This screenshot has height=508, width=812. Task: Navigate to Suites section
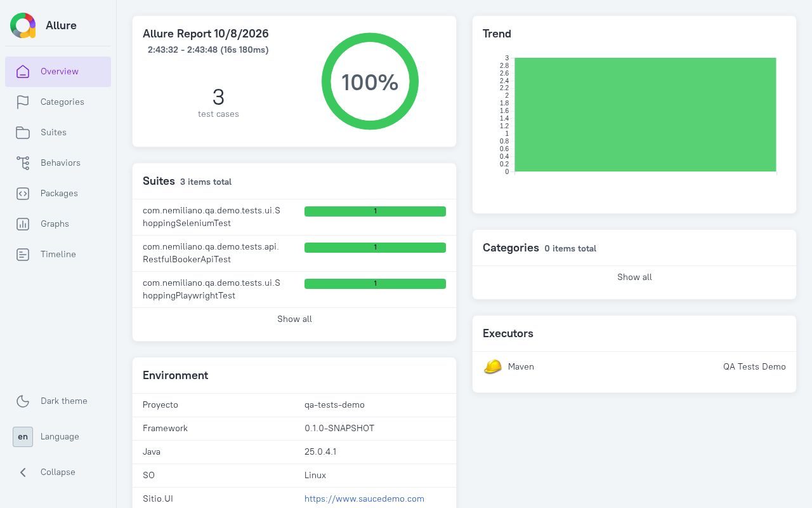58,133
